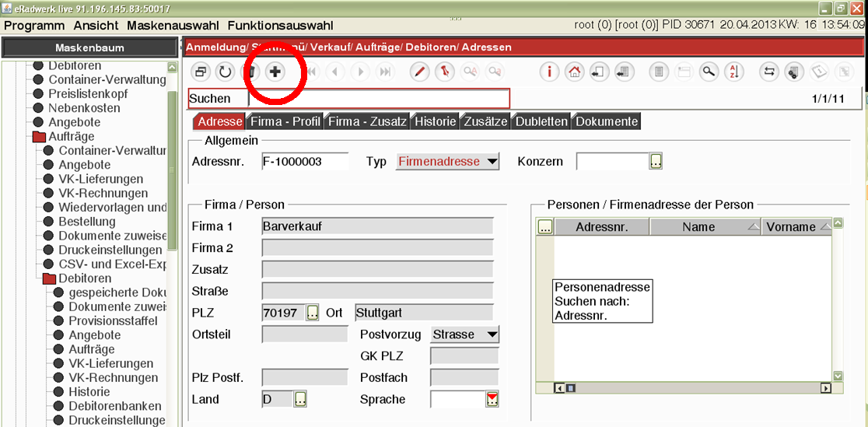Click the Suchen search field
Screen dimensions: 868x427
[x=379, y=99]
